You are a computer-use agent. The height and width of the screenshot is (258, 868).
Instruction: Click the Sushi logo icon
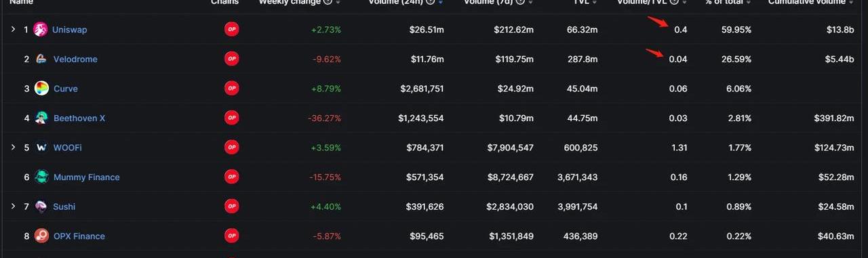pos(42,207)
